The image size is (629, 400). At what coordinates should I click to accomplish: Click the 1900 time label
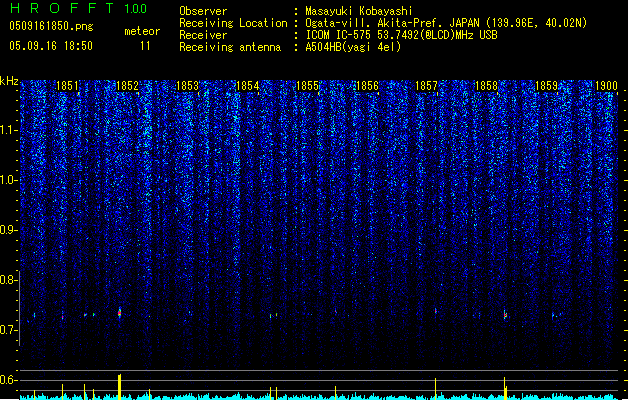[x=606, y=85]
